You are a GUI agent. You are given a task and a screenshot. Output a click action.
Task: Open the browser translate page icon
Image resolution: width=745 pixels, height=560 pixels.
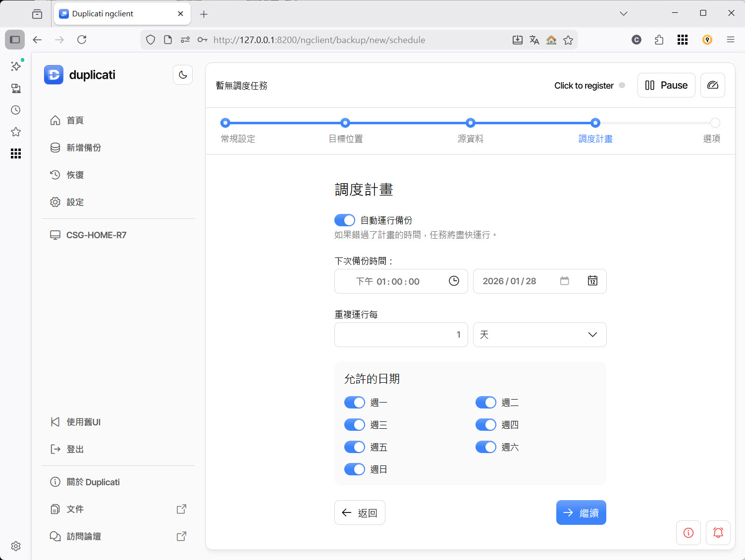click(534, 40)
